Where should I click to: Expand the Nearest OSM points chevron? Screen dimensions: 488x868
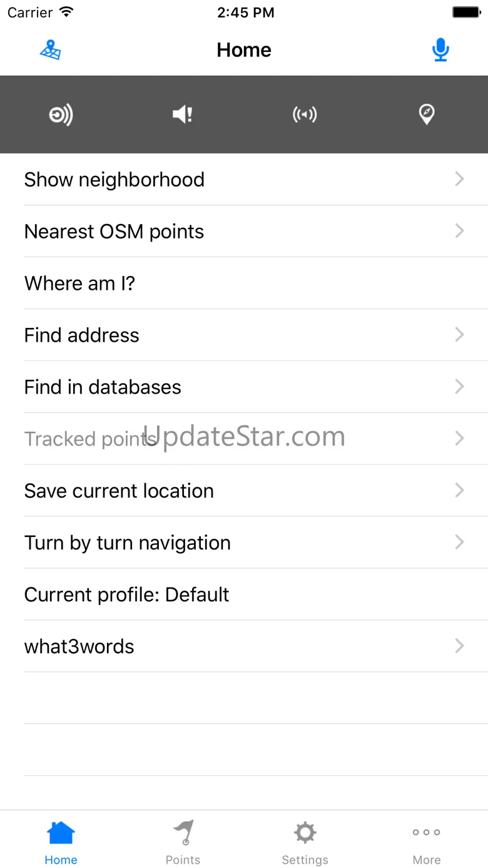[459, 232]
